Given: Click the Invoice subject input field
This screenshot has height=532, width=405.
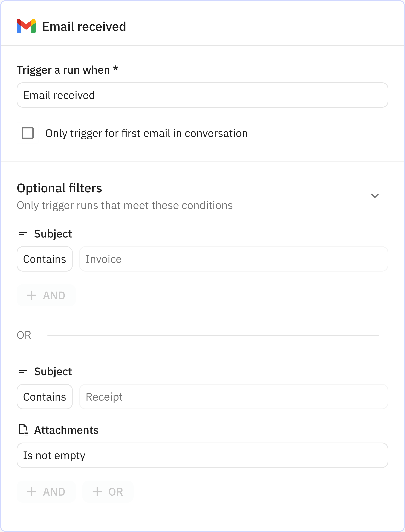Looking at the screenshot, I should click(x=233, y=259).
